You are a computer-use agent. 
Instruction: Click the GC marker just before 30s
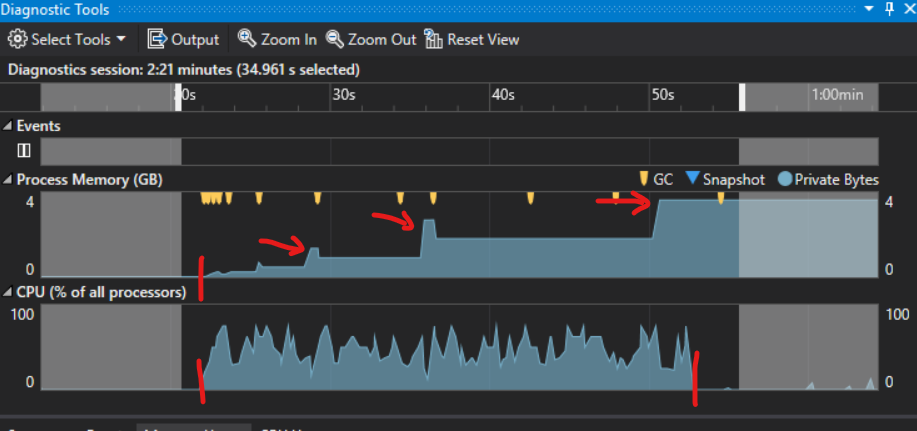(318, 198)
